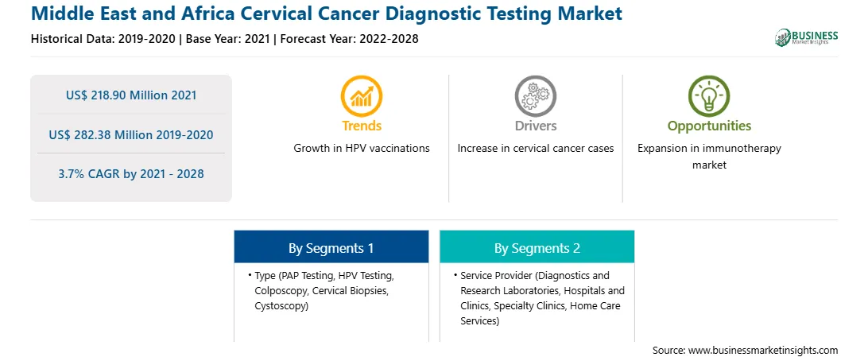Select the By Segments 2 header
The width and height of the screenshot is (868, 357).
point(537,246)
